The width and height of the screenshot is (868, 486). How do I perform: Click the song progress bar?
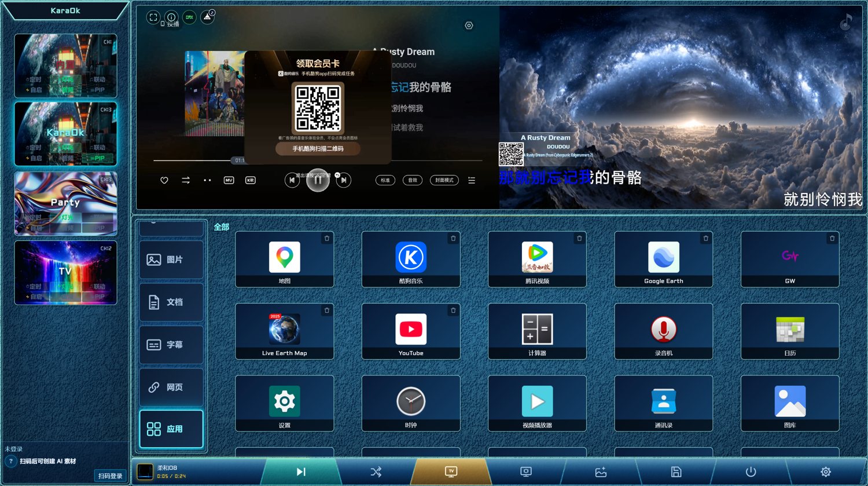(318, 160)
